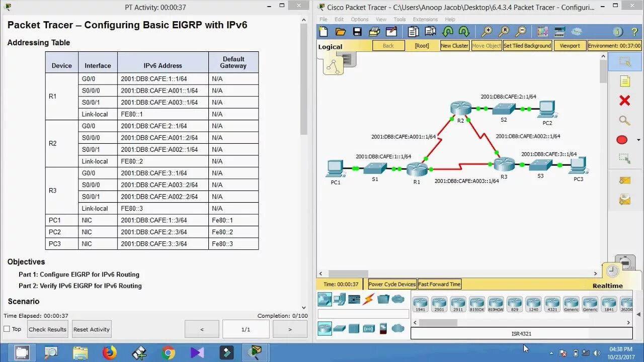Select the Connections lightning bolt category
644x362 pixels.
click(x=369, y=299)
